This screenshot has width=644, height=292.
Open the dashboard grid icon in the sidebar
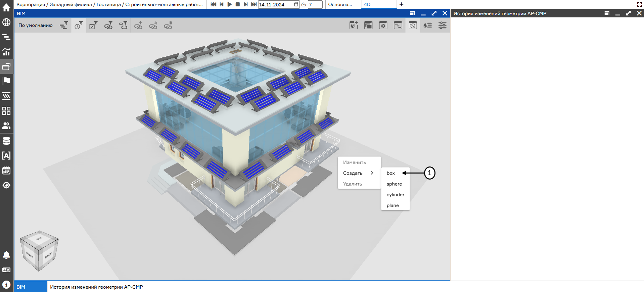(6, 111)
